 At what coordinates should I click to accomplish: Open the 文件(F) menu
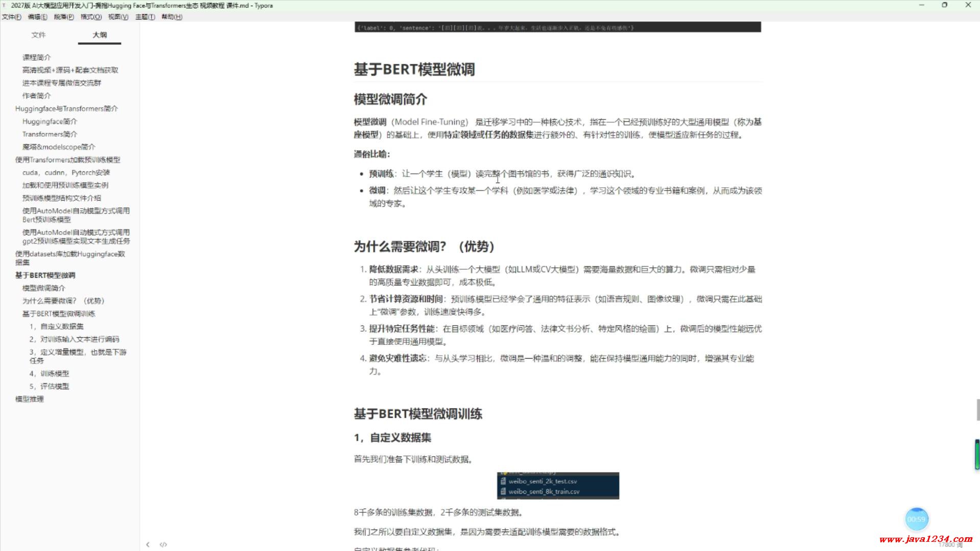tap(10, 17)
